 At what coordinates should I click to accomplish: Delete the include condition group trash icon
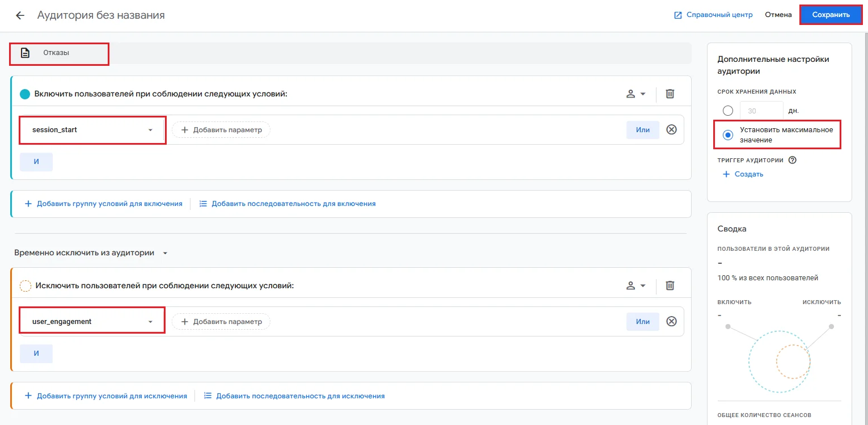click(670, 94)
